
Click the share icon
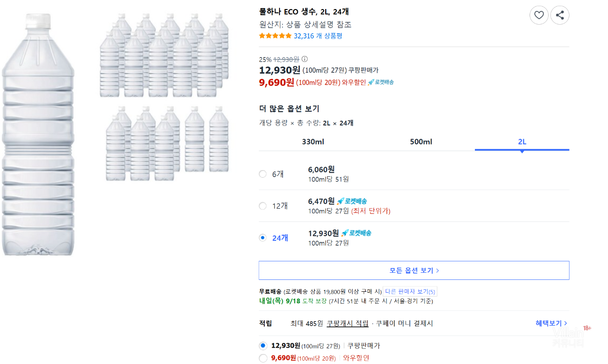click(x=560, y=15)
